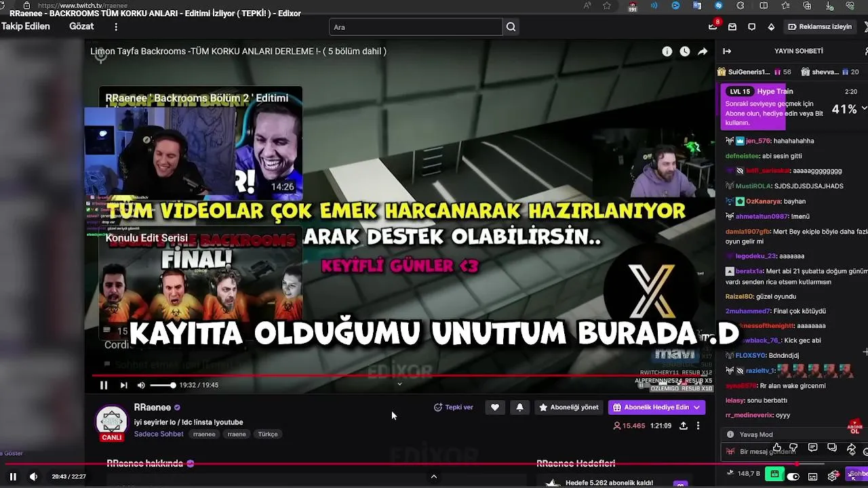Click jen_576 username in chat
The width and height of the screenshot is (868, 488).
click(758, 141)
